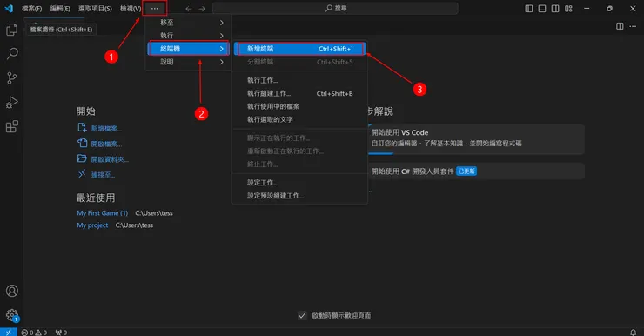This screenshot has height=336, width=644.
Task: Expand the 移至 submenu
Action: click(189, 23)
